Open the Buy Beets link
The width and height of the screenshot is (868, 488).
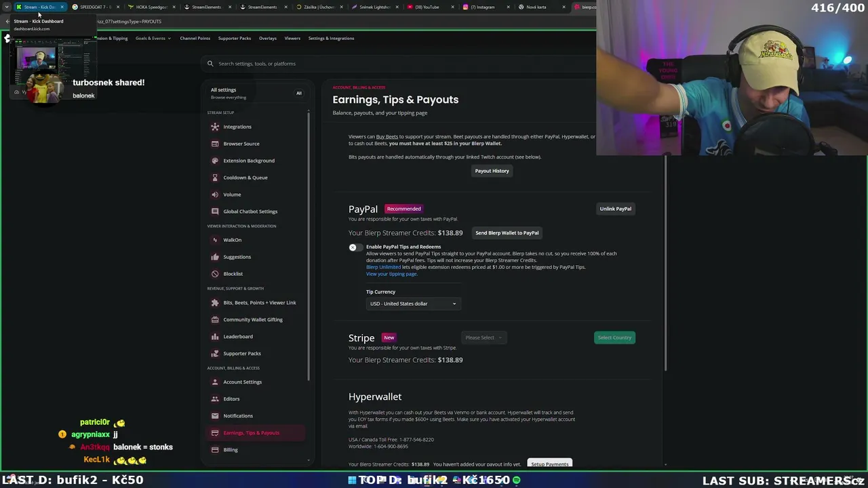pyautogui.click(x=387, y=137)
